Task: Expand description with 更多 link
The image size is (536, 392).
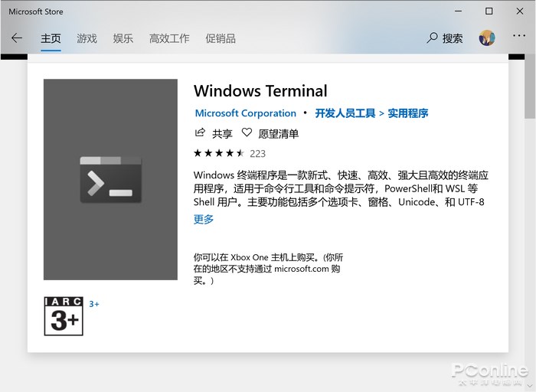Action: [204, 220]
